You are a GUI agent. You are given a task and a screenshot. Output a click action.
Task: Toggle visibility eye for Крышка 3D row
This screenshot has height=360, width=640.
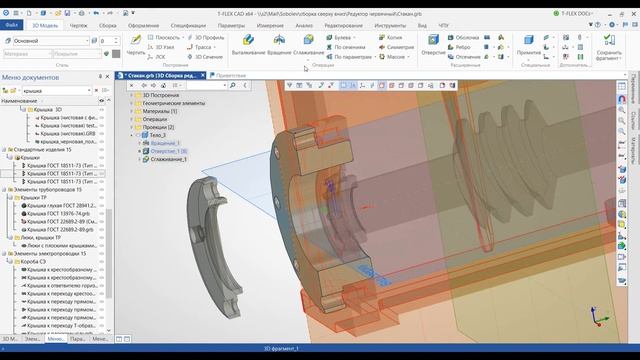pos(102,110)
